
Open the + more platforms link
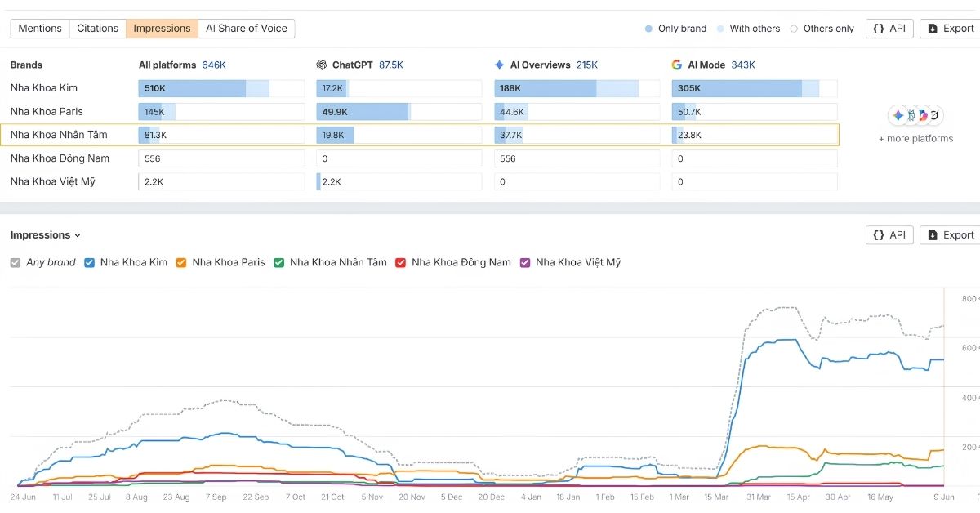click(915, 139)
